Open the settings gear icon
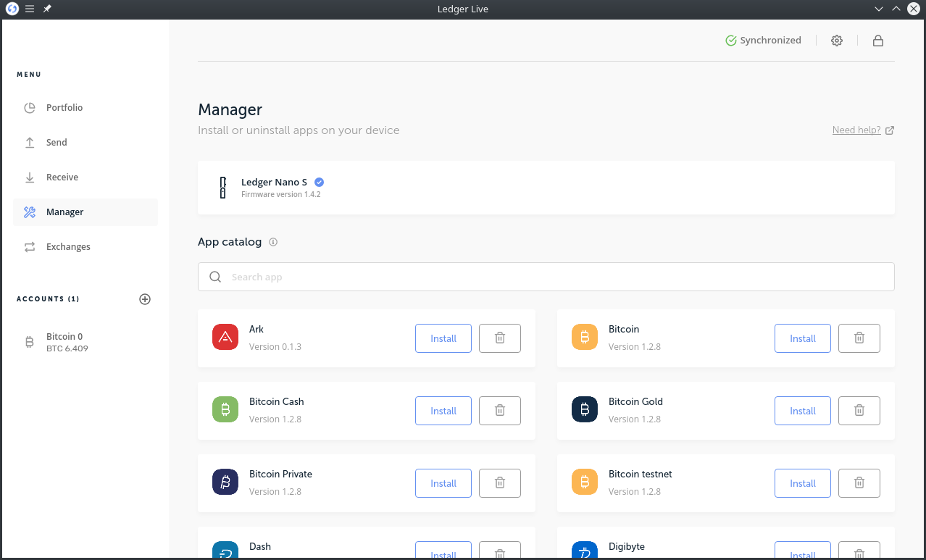 [x=837, y=41]
